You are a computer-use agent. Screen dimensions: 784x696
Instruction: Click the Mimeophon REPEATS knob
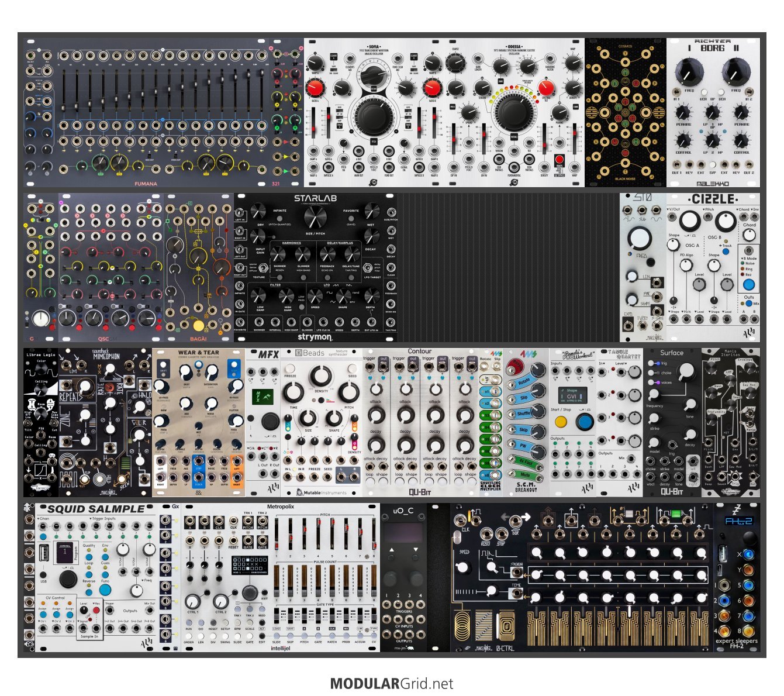[x=86, y=386]
